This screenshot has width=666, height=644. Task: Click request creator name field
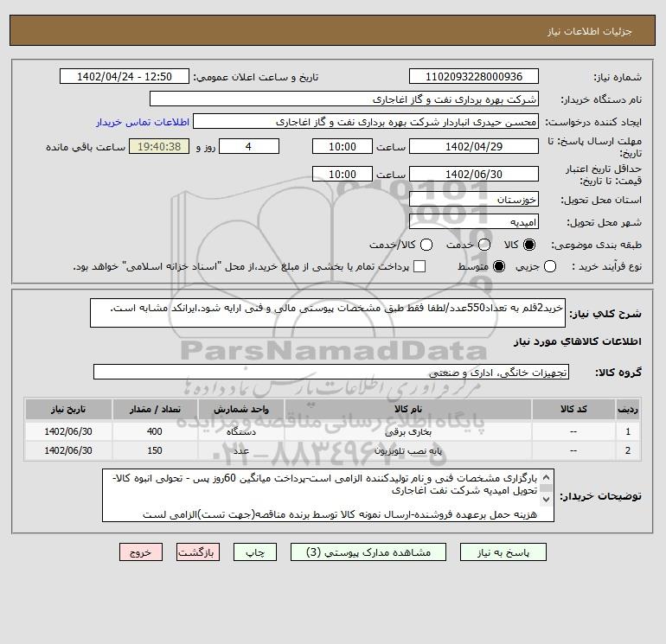(x=366, y=122)
